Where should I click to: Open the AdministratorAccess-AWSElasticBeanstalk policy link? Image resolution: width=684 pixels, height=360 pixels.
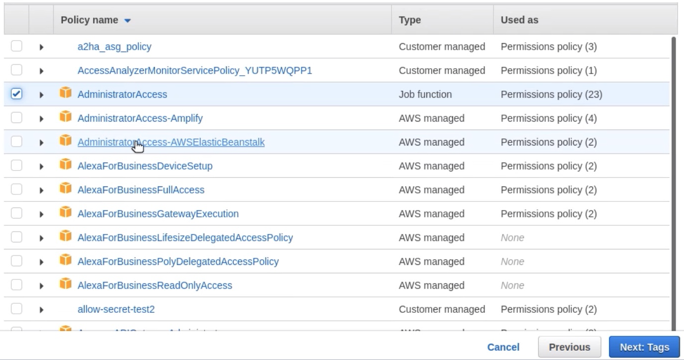(171, 142)
